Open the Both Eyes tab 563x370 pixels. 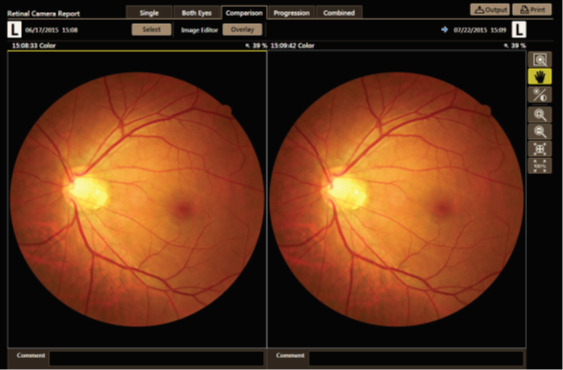(197, 13)
